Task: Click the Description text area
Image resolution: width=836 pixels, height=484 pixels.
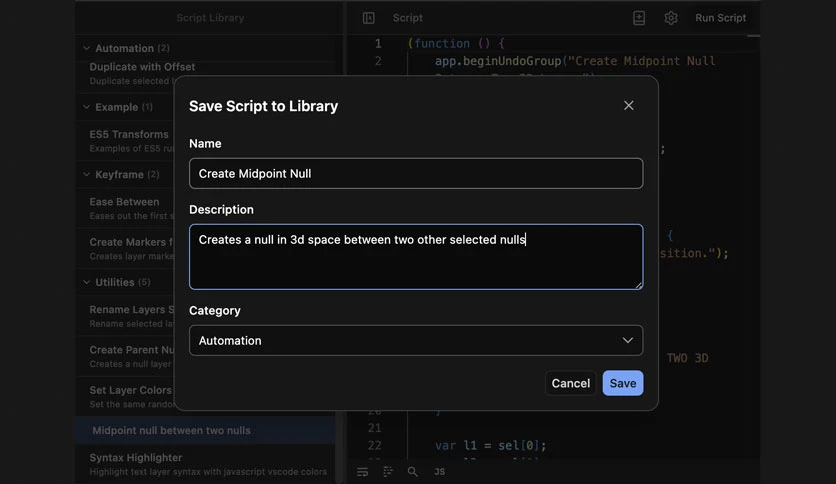Action: click(x=416, y=257)
